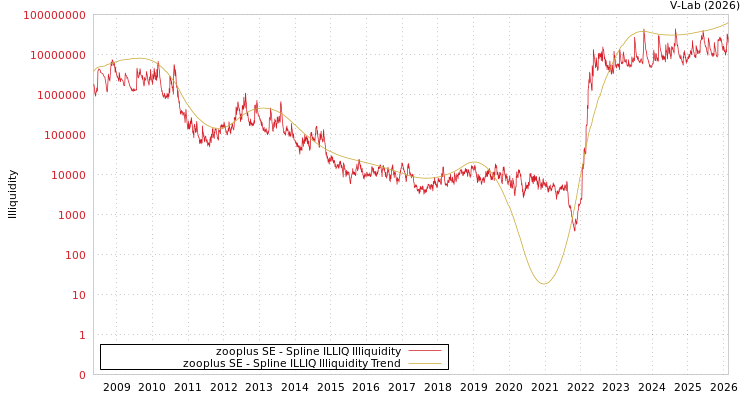Viewport: 750px width, 400px height.
Task: Click the 'Spline ILLIQ Illiquidity' legend entry
Action: (309, 351)
